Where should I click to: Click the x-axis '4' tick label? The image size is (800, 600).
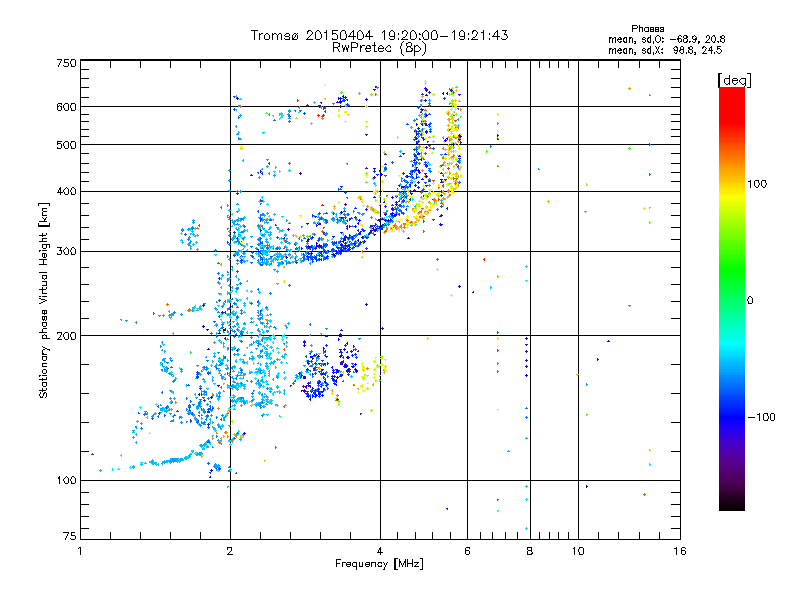380,551
